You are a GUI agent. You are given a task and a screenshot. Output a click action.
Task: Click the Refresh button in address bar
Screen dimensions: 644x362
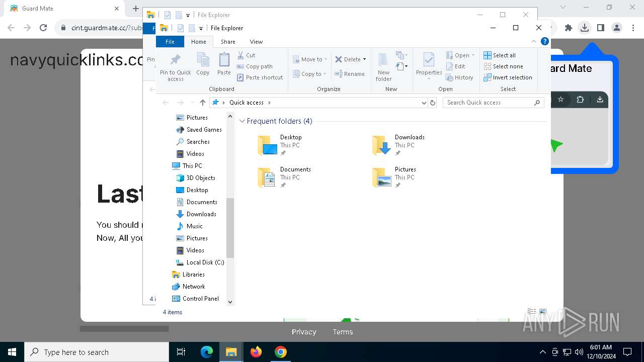[432, 103]
